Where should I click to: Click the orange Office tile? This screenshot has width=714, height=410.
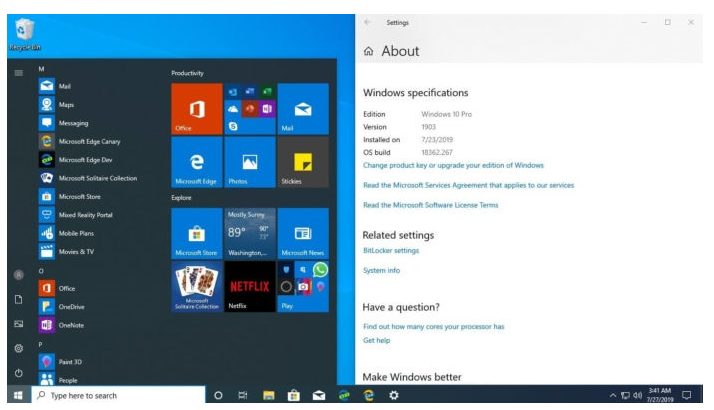click(197, 109)
